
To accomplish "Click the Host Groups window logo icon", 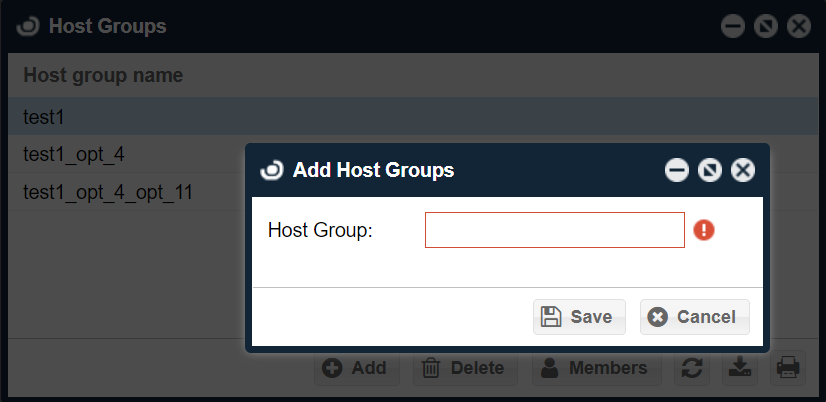I will tap(29, 26).
